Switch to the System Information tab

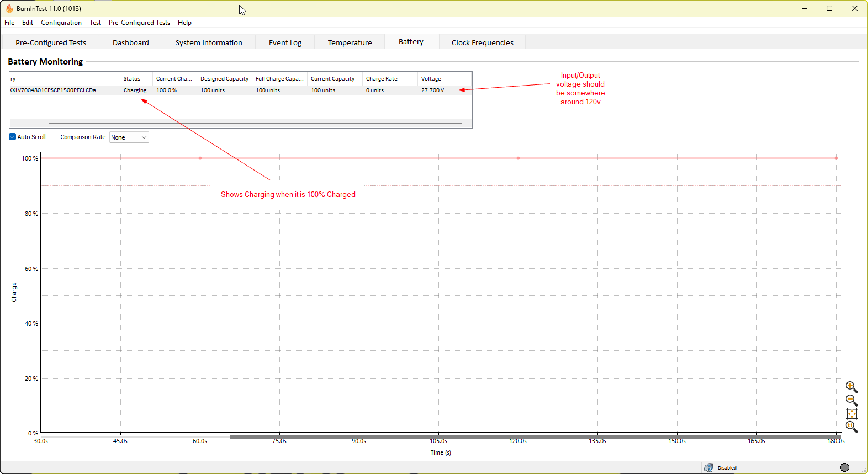[209, 42]
